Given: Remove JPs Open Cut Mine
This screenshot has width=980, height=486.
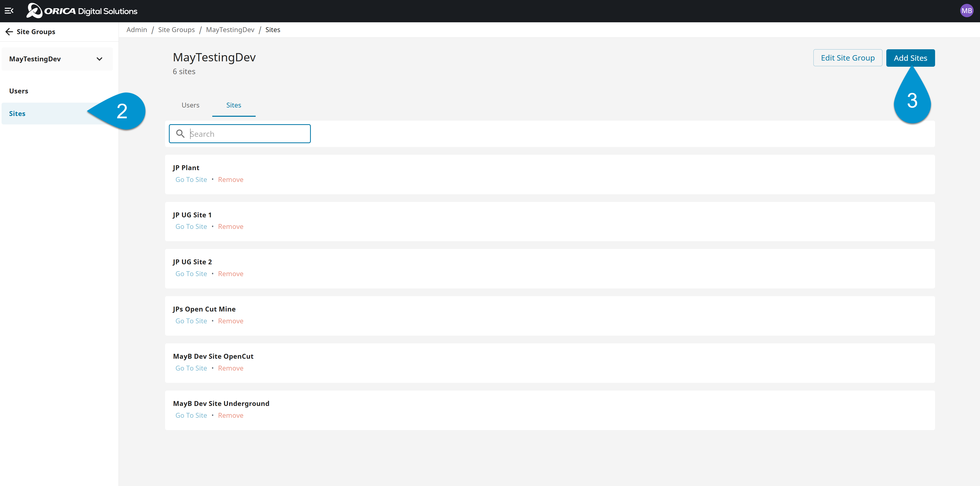Looking at the screenshot, I should pyautogui.click(x=230, y=321).
